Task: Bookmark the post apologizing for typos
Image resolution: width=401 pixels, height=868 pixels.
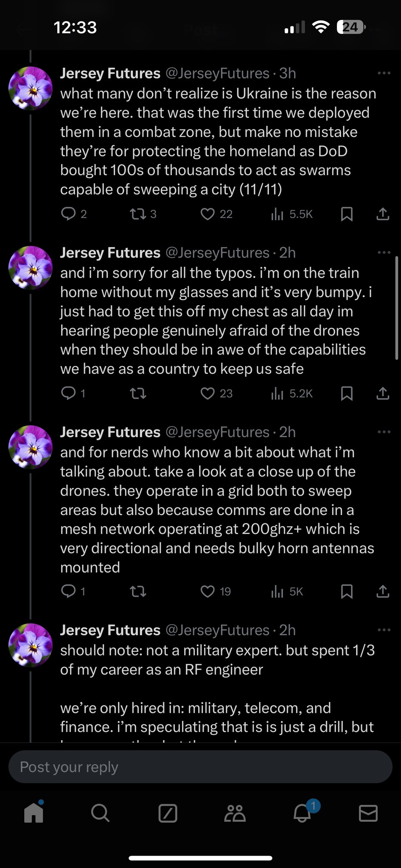Action: (x=347, y=394)
